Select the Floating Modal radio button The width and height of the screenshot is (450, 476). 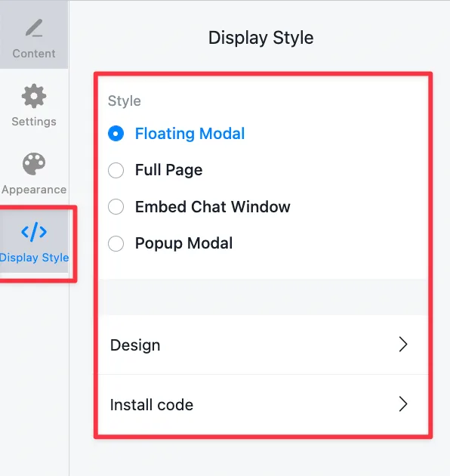point(116,134)
